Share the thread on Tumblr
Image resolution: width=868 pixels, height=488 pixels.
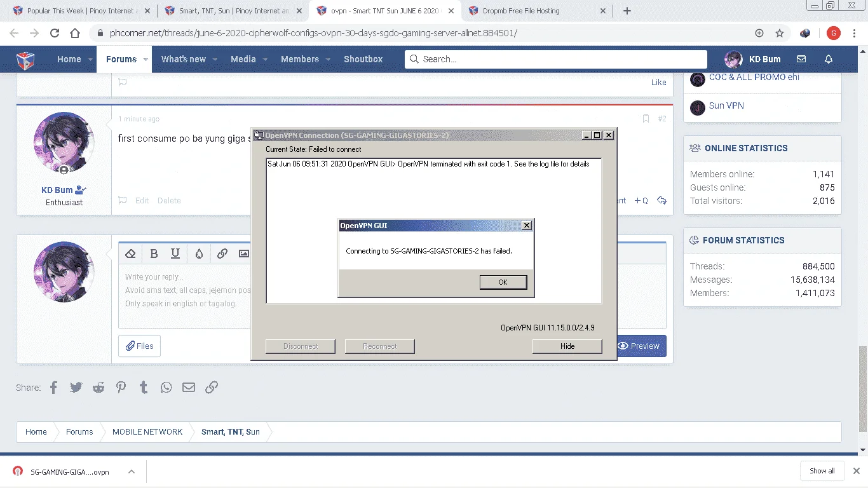point(144,388)
